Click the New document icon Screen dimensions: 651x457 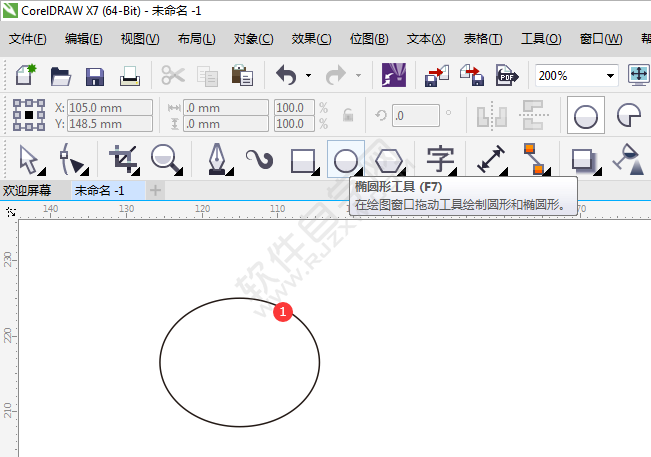pyautogui.click(x=26, y=75)
